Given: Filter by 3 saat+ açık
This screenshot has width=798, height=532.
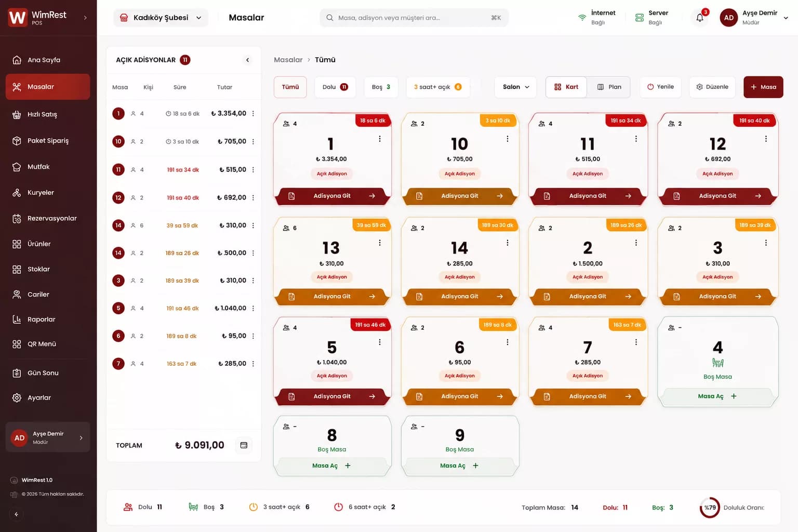Looking at the screenshot, I should (438, 87).
